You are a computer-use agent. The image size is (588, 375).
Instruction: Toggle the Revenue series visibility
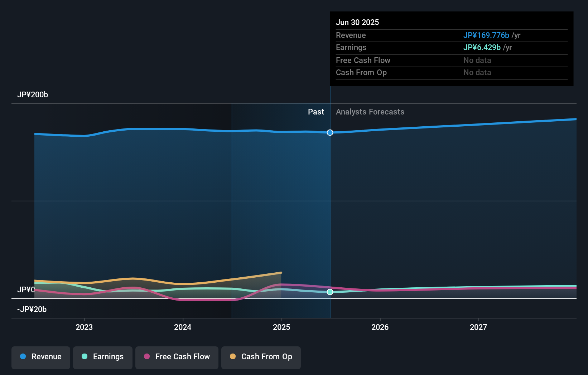(x=40, y=357)
